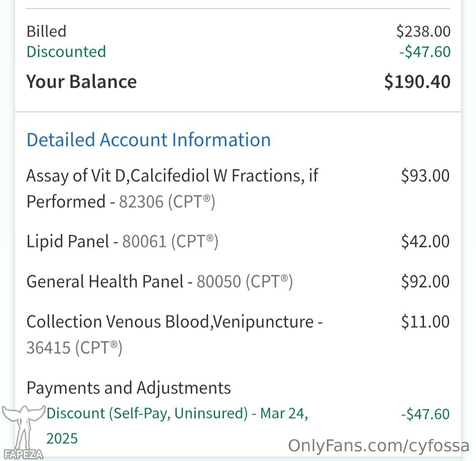Click the $190.40 balance amount

tap(417, 82)
